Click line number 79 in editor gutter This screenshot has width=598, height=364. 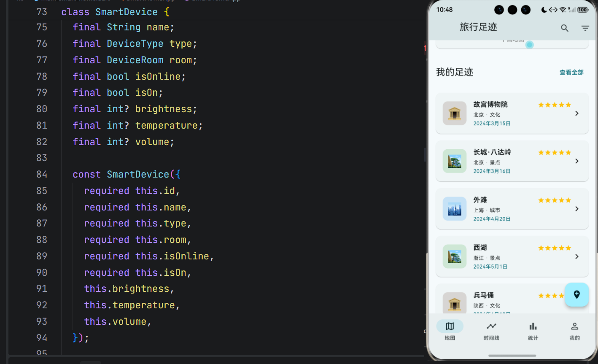click(x=42, y=92)
